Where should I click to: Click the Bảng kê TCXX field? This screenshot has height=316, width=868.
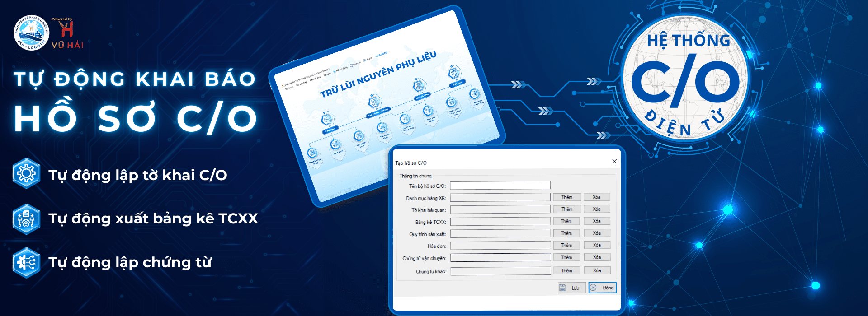coord(500,221)
